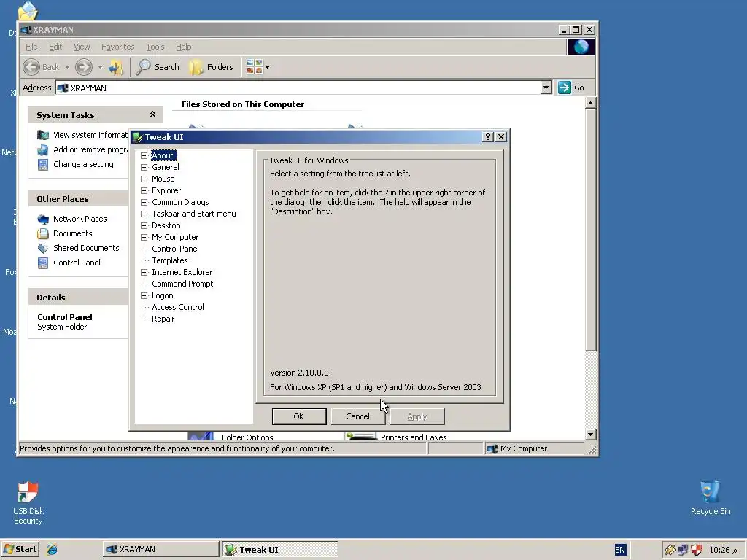Expand the Desktop tree node
The width and height of the screenshot is (747, 560).
tap(144, 226)
